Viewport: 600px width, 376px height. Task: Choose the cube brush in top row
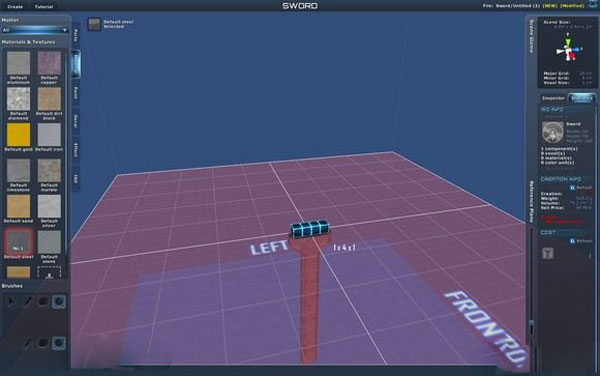[43, 302]
